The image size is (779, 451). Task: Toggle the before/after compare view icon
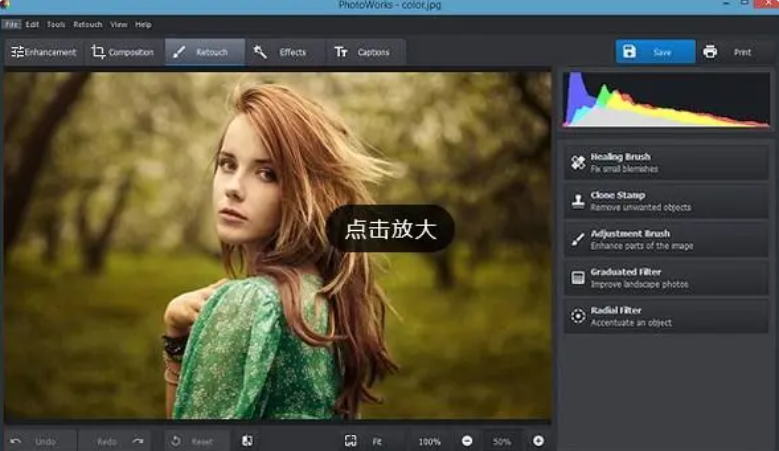tap(247, 441)
